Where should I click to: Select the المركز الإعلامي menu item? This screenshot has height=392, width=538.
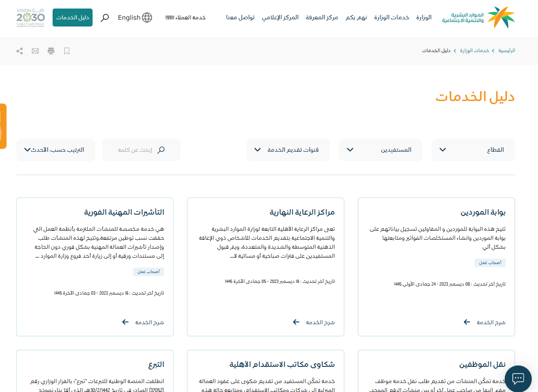[280, 18]
